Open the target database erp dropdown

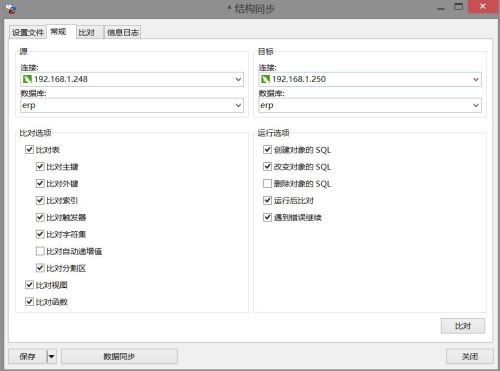tap(370, 105)
